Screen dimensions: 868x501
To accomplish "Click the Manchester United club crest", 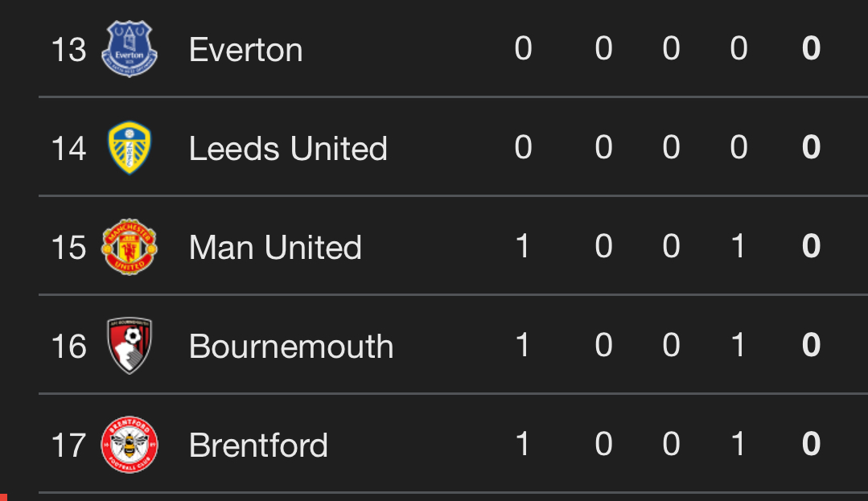I will [130, 247].
